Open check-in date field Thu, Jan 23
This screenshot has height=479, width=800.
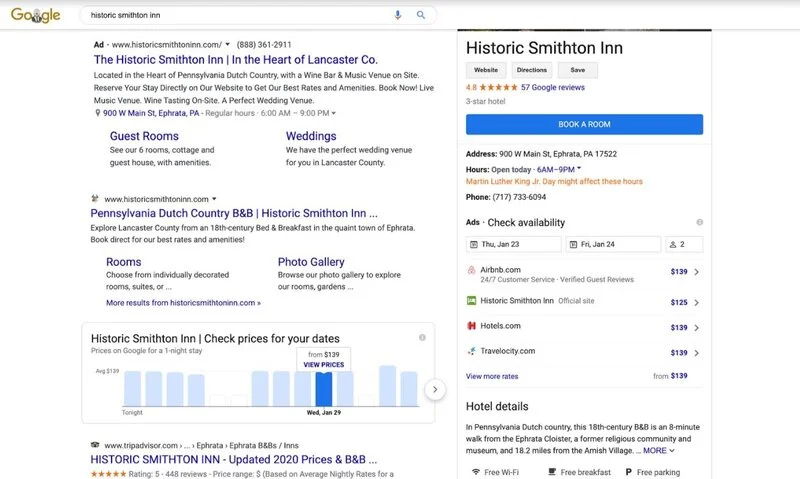(x=513, y=244)
